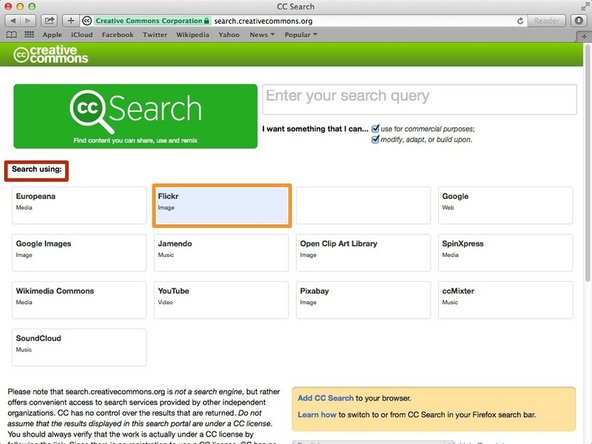Toggle 'use for commercial purposes' checkbox

click(375, 129)
